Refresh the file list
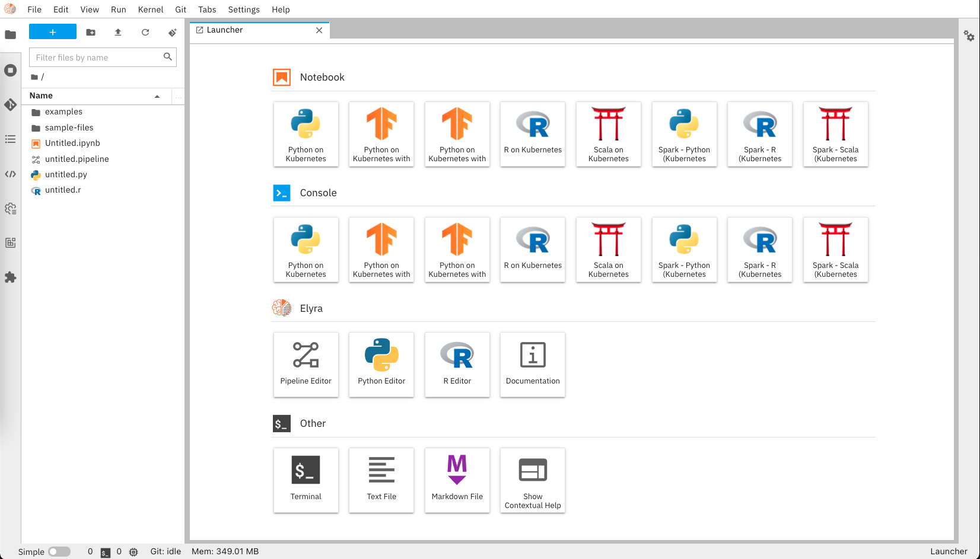Viewport: 980px width, 559px height. click(145, 33)
